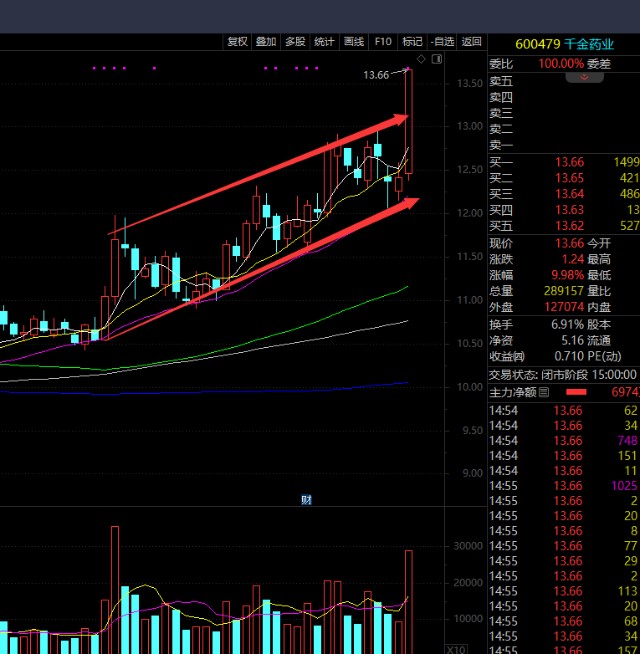640x654 pixels.
Task: Select the 画线 drawing tool
Action: click(x=354, y=42)
